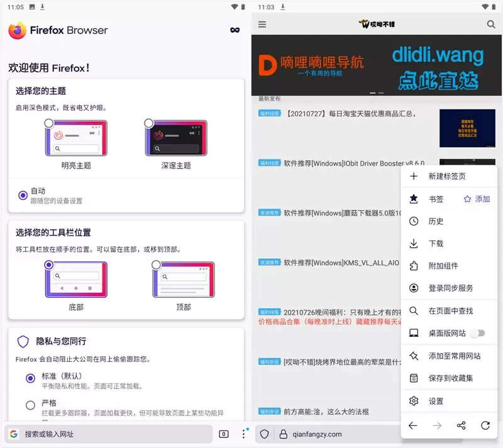Open the 每日淘宝天猫优惠商品汇总 article
This screenshot has width=503, height=448.
tap(350, 114)
